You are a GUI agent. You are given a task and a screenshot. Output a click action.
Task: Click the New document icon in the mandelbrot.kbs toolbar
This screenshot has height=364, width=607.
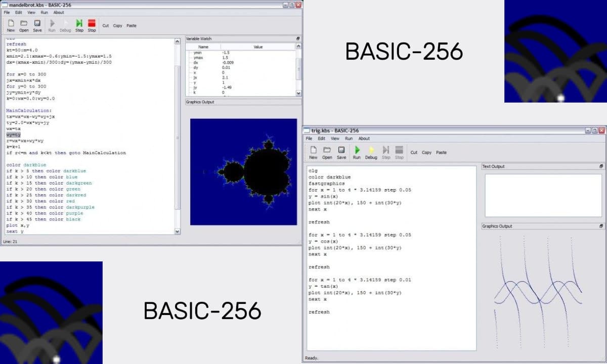pos(11,23)
